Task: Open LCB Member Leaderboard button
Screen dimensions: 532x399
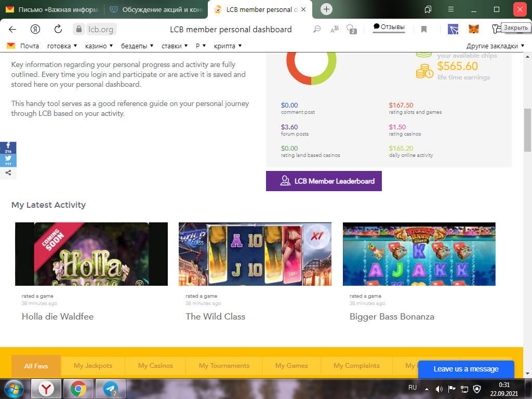Action: click(x=324, y=181)
